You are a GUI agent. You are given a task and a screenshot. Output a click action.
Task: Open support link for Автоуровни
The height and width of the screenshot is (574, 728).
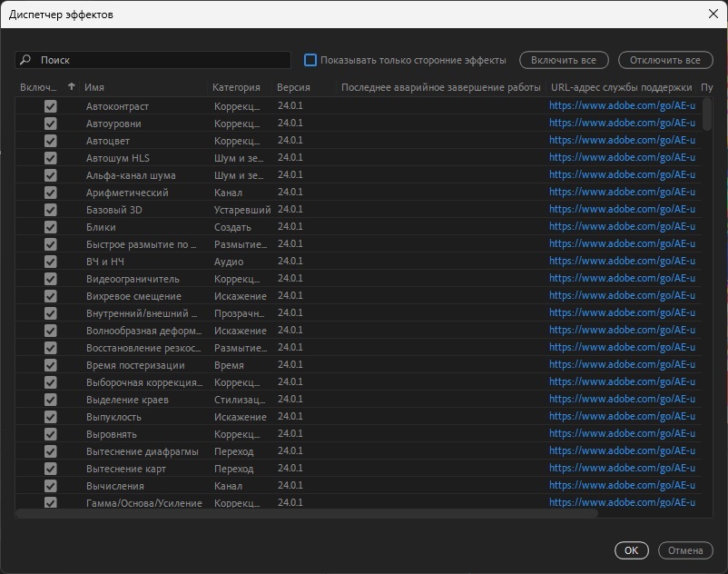pos(622,124)
